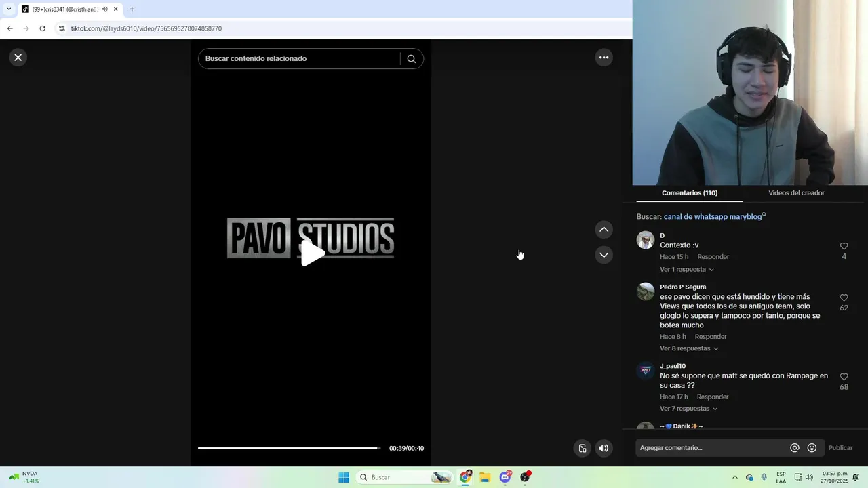868x488 pixels.
Task: Seek on the video progress bar
Action: (289, 448)
